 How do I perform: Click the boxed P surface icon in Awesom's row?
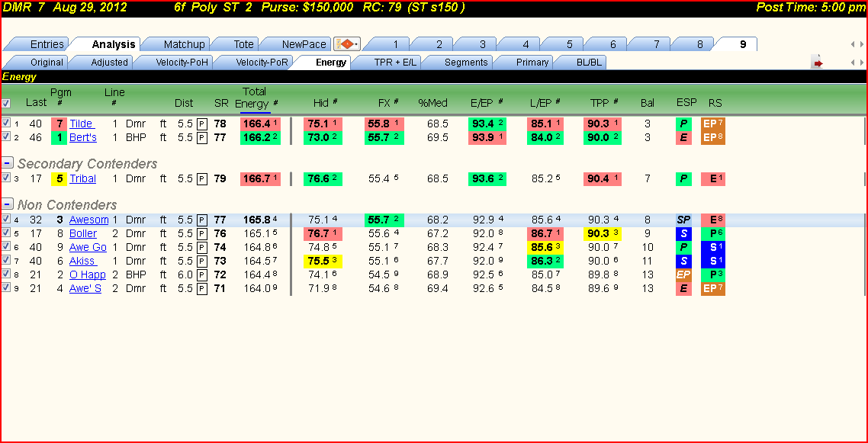click(203, 220)
